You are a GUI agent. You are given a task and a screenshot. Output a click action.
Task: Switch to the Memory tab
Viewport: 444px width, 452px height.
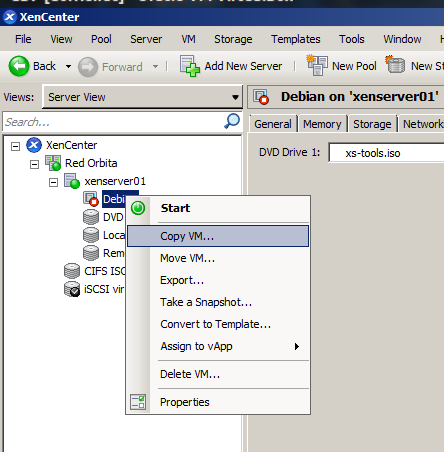pyautogui.click(x=322, y=124)
